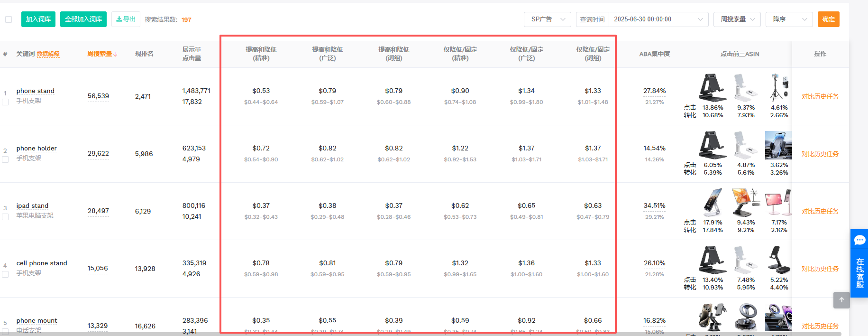Toggle the select-all checkbox at top left

(x=9, y=19)
